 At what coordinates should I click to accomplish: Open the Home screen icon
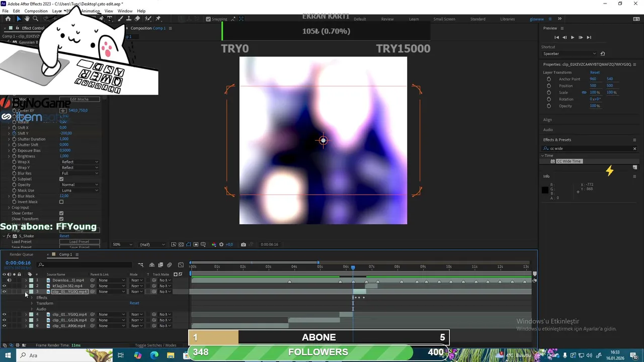8,19
